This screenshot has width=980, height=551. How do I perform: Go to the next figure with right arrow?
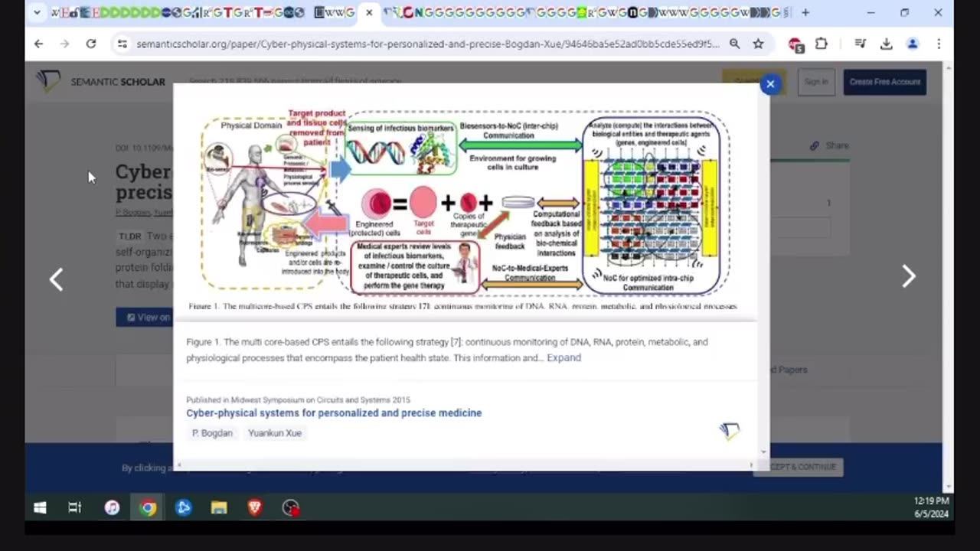908,276
